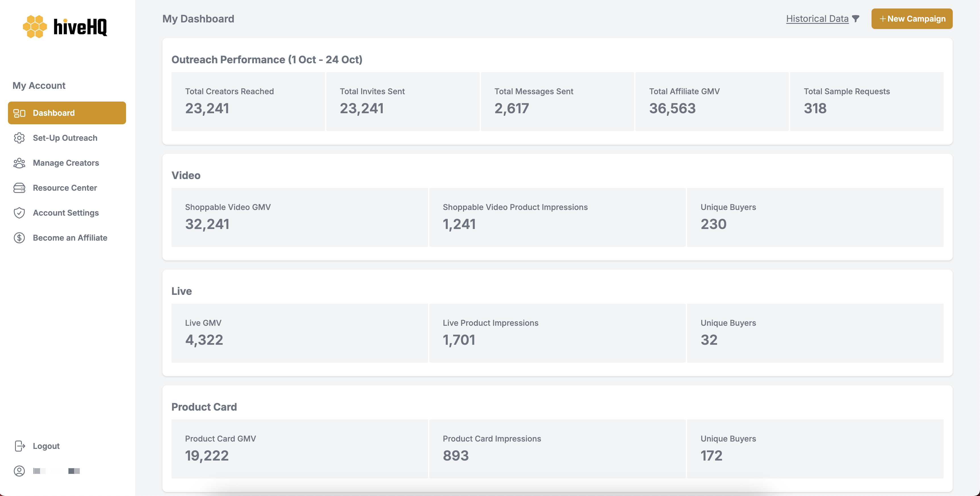Click the Resource Center stack icon
This screenshot has width=980, height=496.
point(19,188)
